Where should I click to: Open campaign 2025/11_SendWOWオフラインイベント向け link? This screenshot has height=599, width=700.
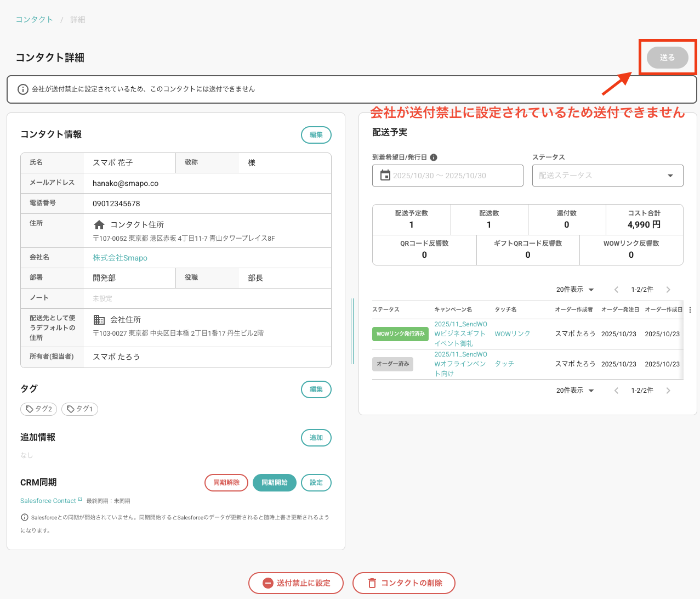(460, 364)
